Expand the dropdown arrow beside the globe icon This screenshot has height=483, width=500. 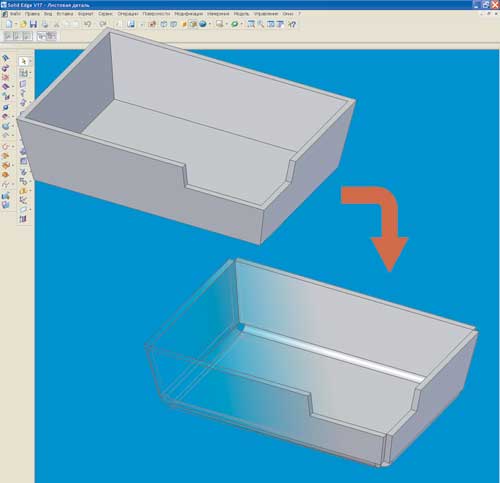(x=209, y=24)
